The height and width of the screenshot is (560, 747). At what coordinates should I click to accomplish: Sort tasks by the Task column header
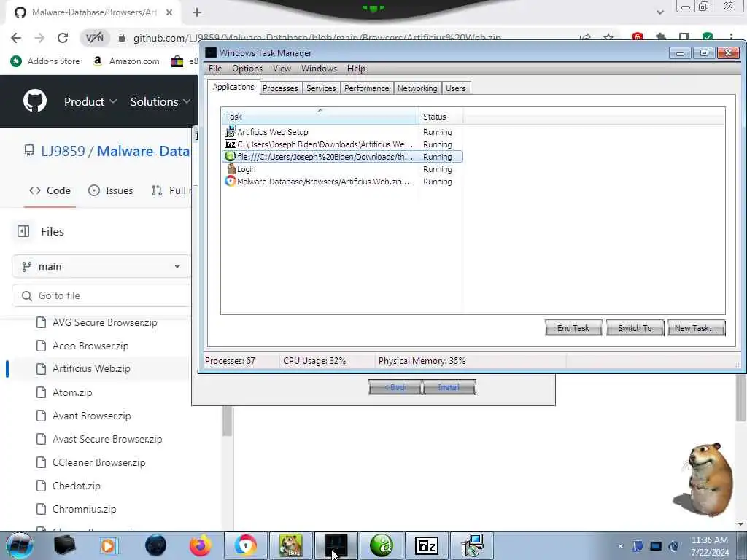320,116
